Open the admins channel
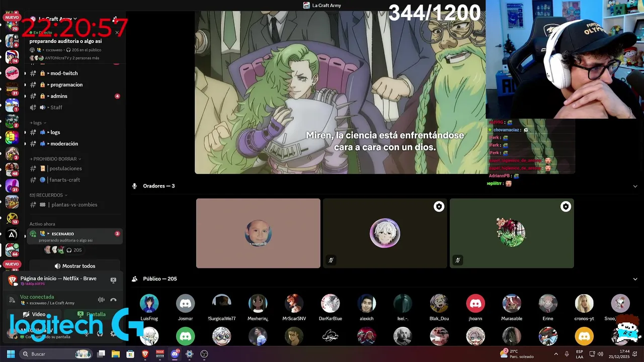 (74, 96)
